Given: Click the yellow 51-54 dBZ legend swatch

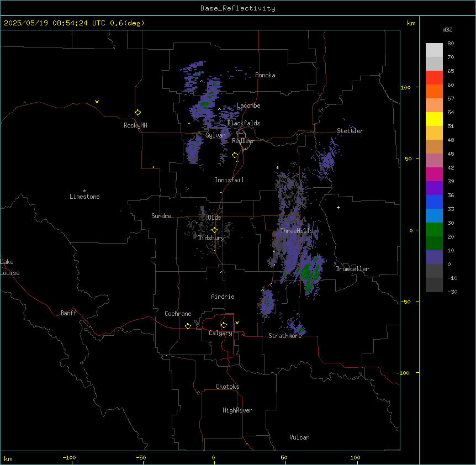Looking at the screenshot, I should [x=434, y=119].
